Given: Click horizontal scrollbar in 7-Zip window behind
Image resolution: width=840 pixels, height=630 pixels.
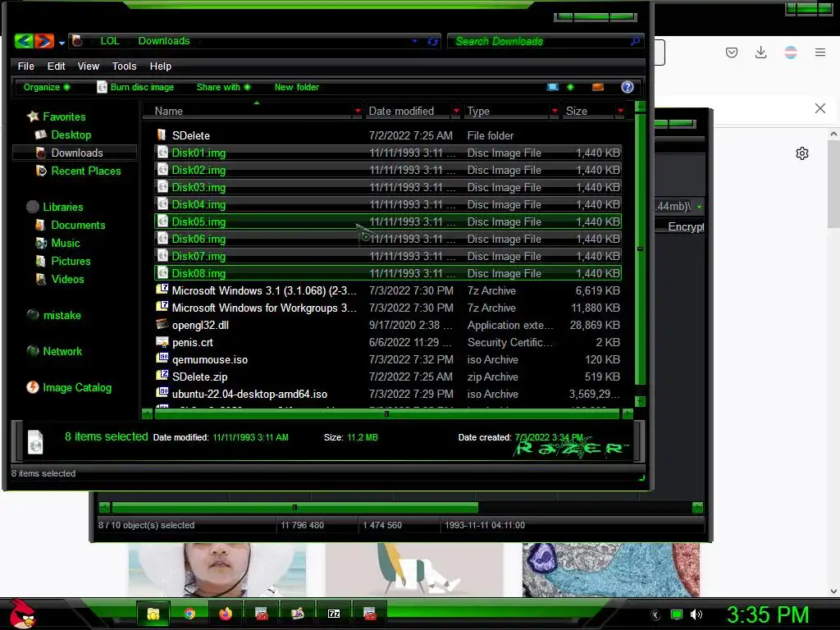Looking at the screenshot, I should tap(294, 507).
